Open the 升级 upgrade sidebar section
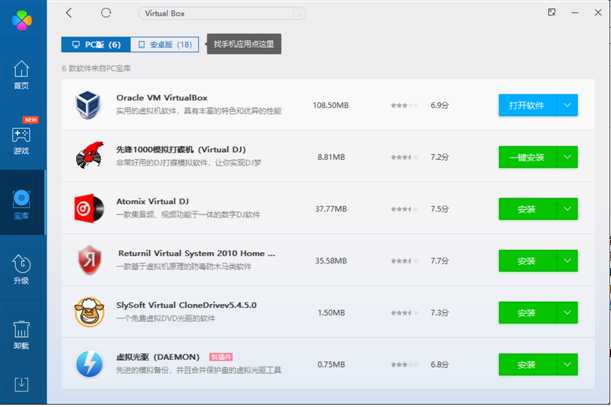 click(21, 269)
